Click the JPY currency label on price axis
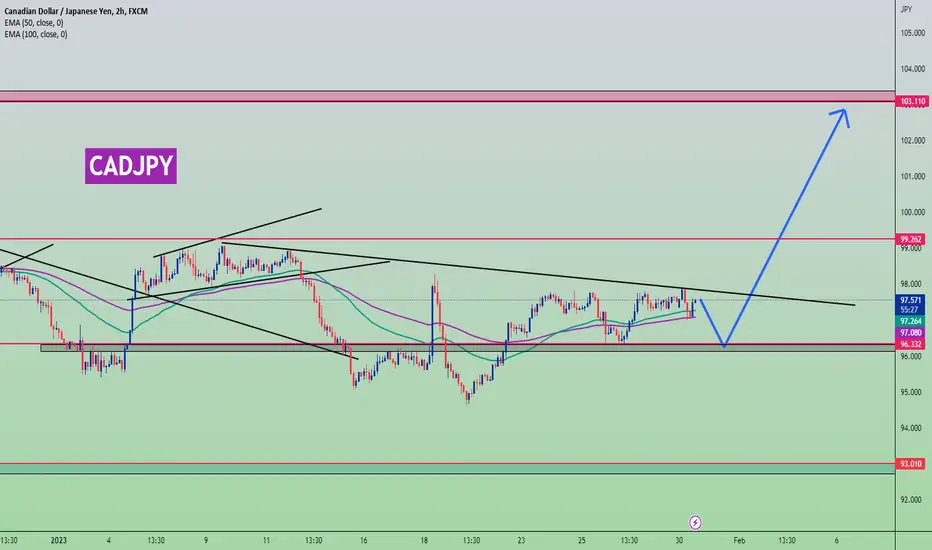The image size is (932, 550). coord(906,9)
